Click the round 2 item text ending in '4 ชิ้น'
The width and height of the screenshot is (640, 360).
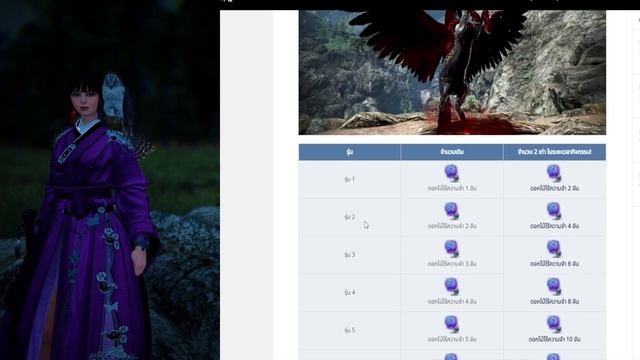[554, 226]
